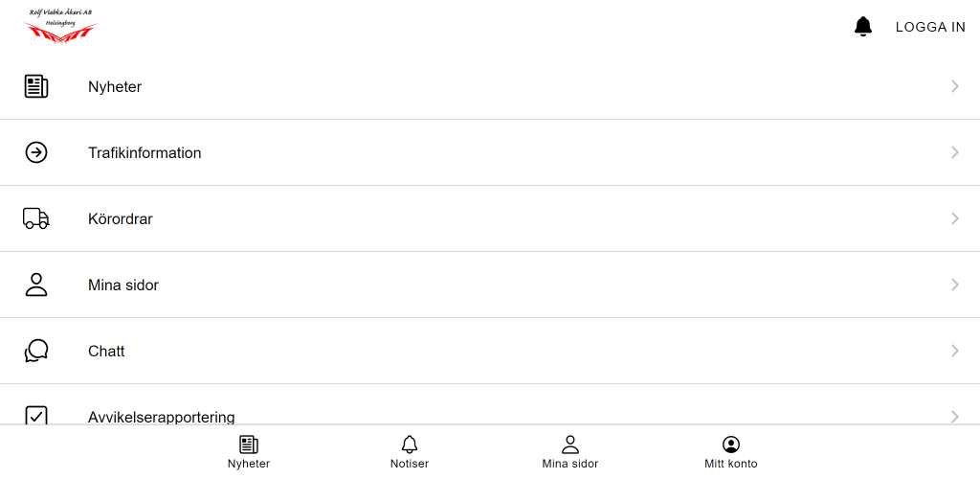Click the notification bell in header
This screenshot has height=479, width=980.
(x=863, y=27)
